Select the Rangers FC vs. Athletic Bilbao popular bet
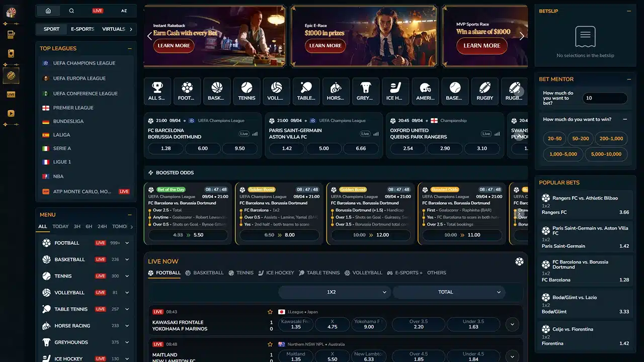 (x=586, y=205)
